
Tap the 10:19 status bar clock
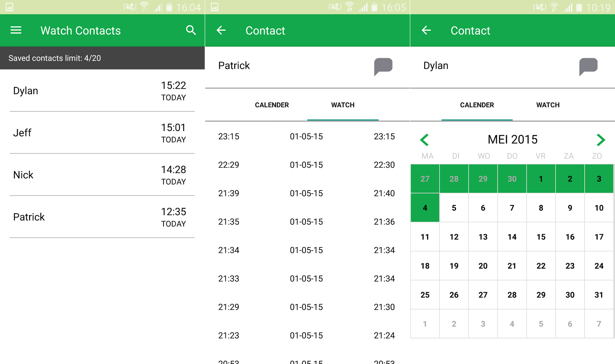coord(598,7)
